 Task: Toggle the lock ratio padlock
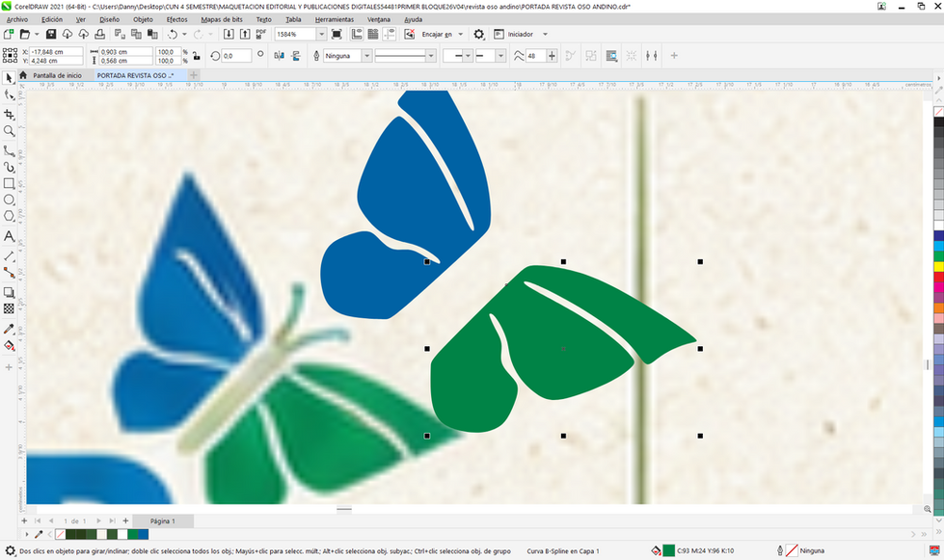pos(197,56)
